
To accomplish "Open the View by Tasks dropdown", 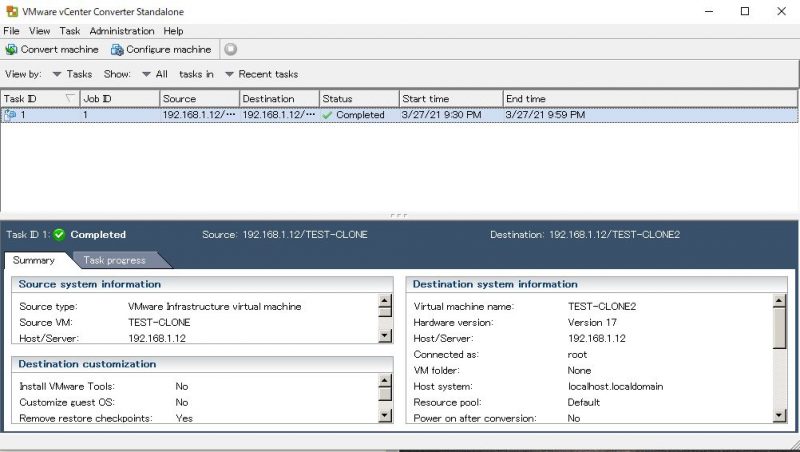I will (72, 74).
